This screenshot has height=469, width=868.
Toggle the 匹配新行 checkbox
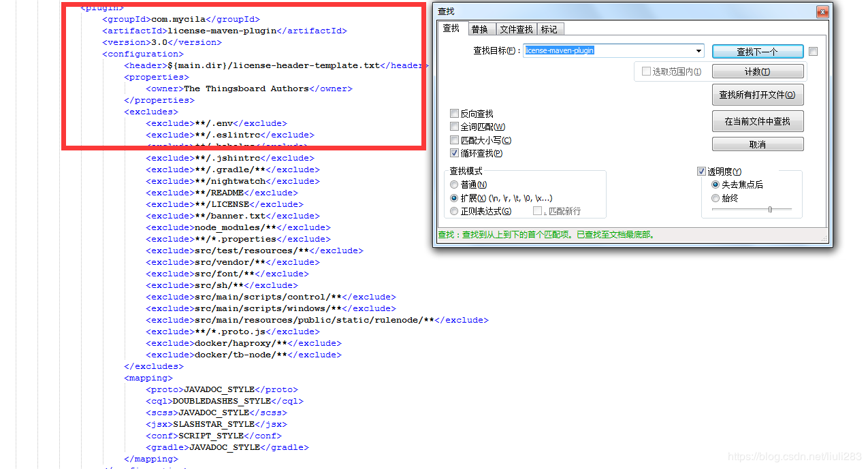(558, 211)
